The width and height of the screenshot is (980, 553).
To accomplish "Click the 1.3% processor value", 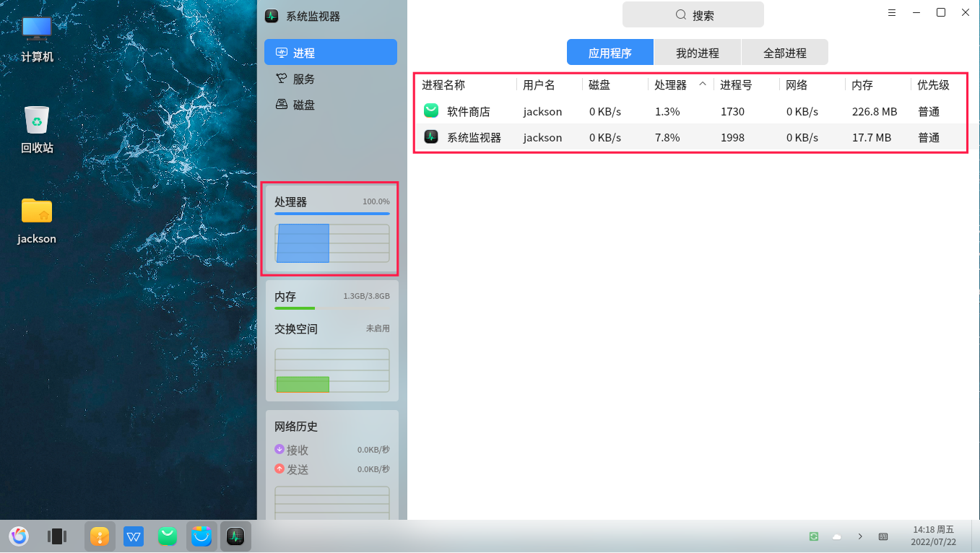I will click(x=667, y=111).
